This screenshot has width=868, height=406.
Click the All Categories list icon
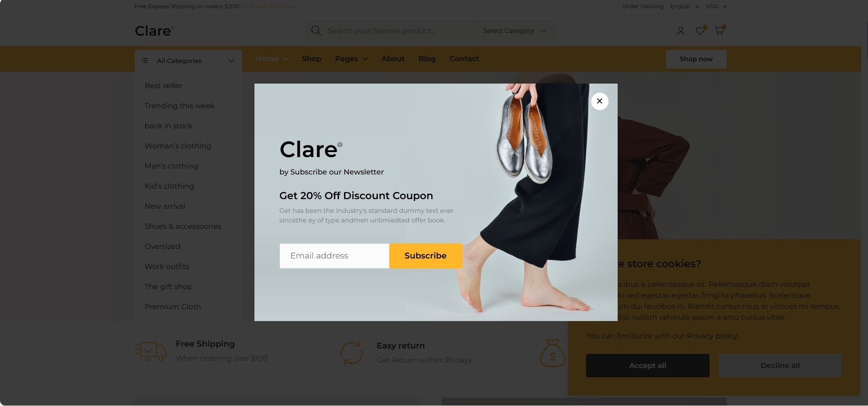(x=144, y=61)
